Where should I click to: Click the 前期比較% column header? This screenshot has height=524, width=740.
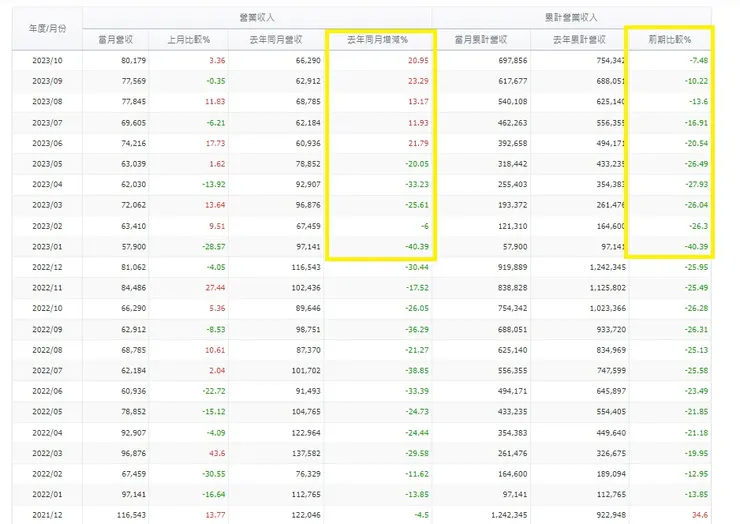(x=670, y=40)
